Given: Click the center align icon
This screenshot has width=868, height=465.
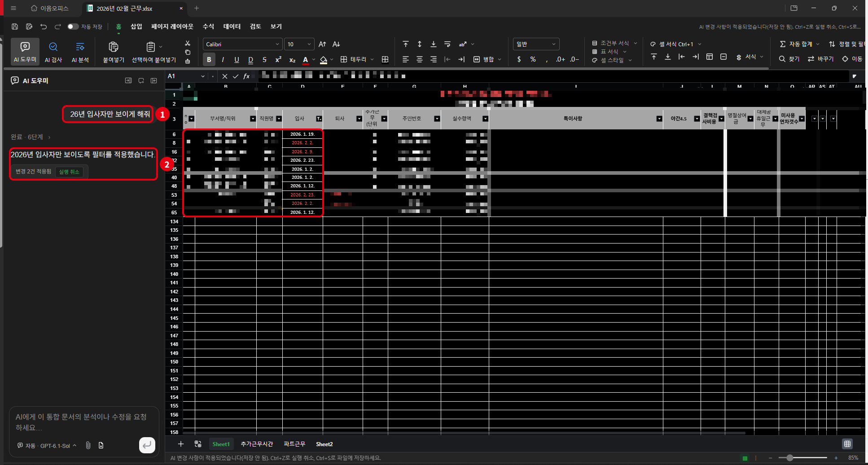Looking at the screenshot, I should coord(420,59).
